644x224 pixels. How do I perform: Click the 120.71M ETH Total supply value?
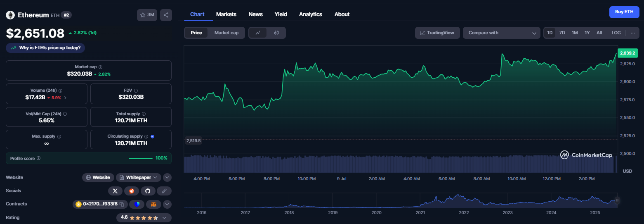tap(131, 120)
